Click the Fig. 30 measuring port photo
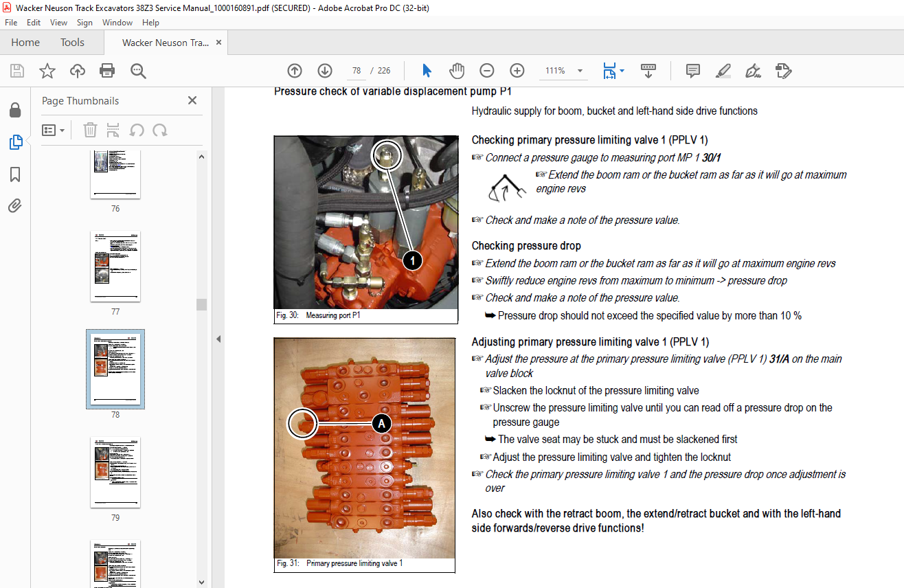The width and height of the screenshot is (904, 588). click(x=365, y=222)
